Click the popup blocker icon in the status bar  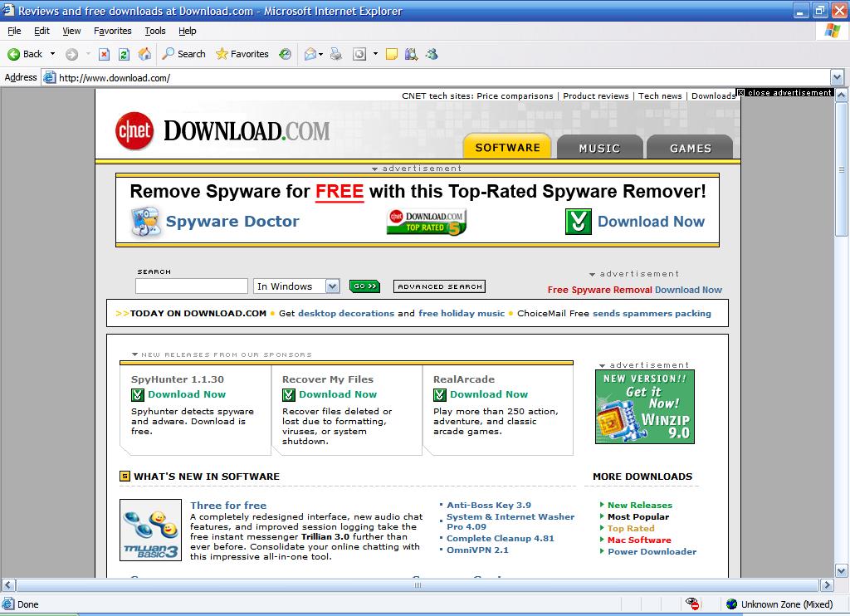pos(692,604)
